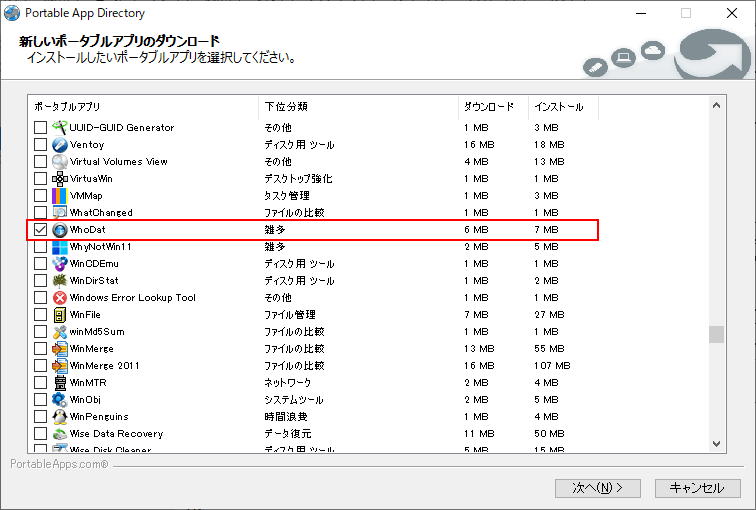Screen dimensions: 756x510
Task: Click the WinFile cabinet icon
Action: click(x=59, y=315)
